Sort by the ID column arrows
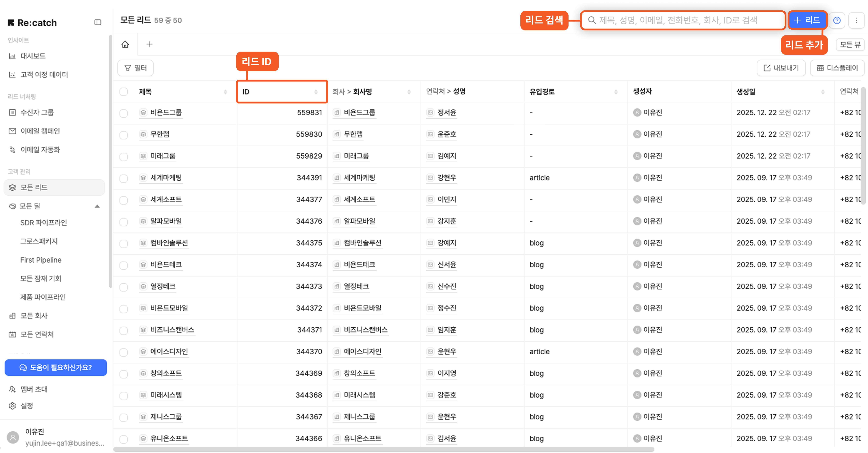868x453 pixels. [316, 92]
